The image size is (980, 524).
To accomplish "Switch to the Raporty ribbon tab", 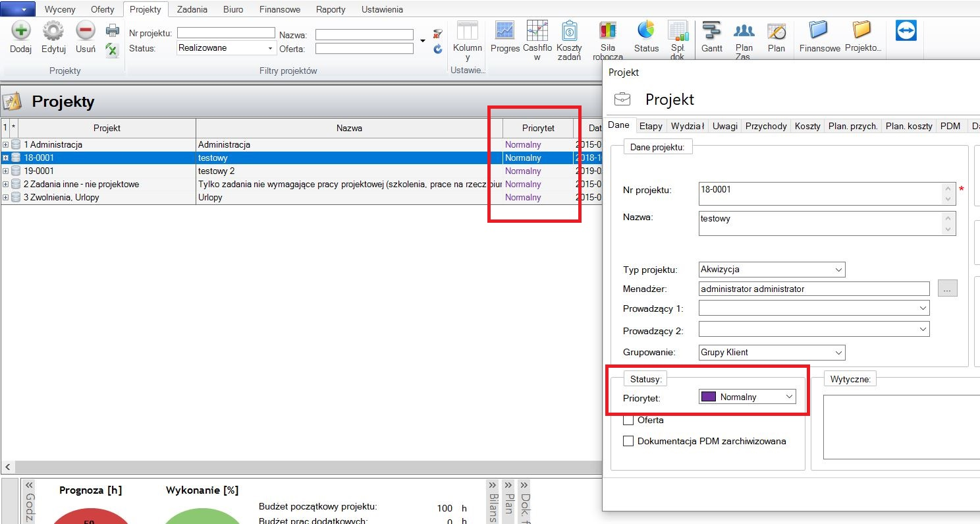I will pos(331,9).
